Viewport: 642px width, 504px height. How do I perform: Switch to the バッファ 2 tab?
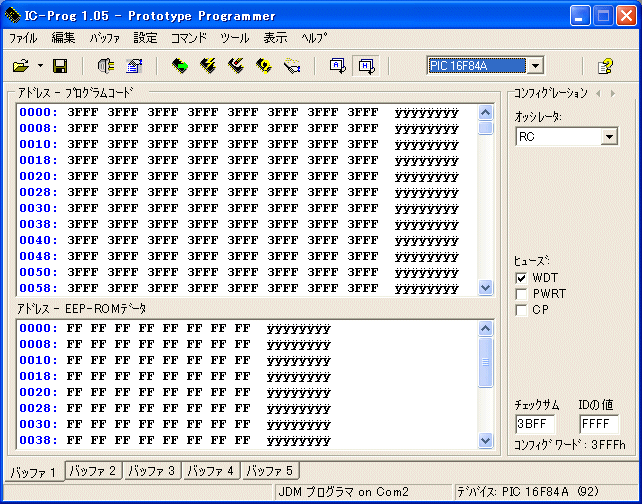(93, 470)
